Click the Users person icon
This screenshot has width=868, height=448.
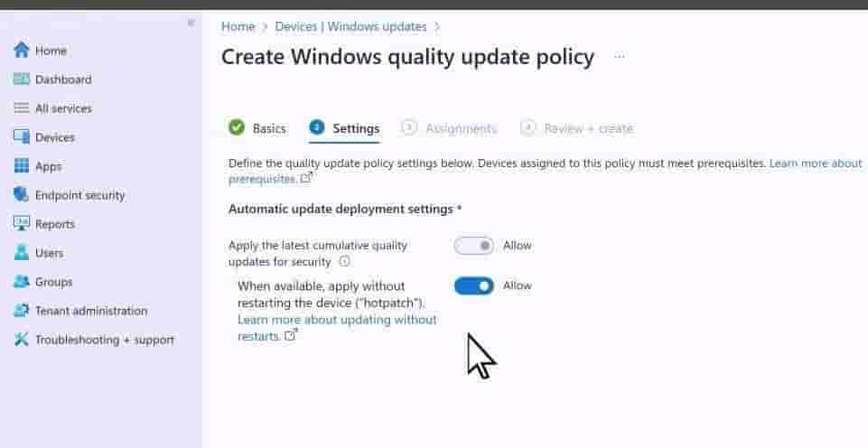(x=21, y=252)
